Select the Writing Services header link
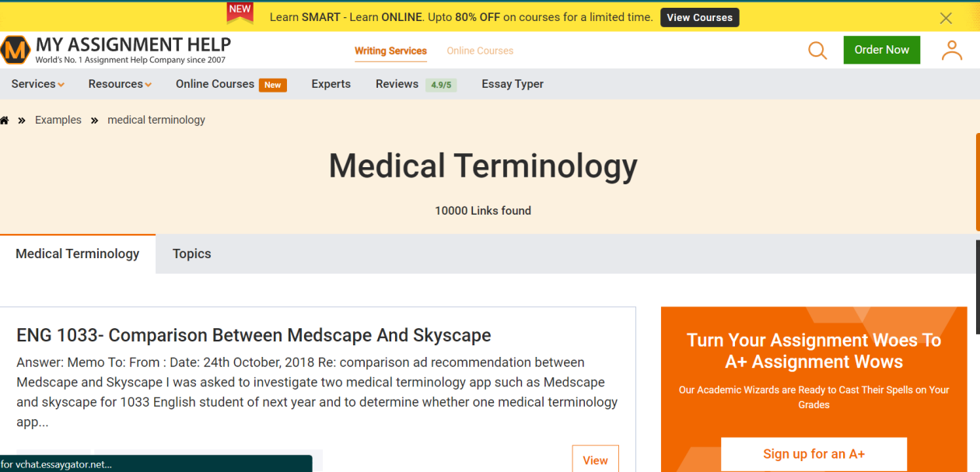The height and width of the screenshot is (472, 980). click(x=390, y=51)
